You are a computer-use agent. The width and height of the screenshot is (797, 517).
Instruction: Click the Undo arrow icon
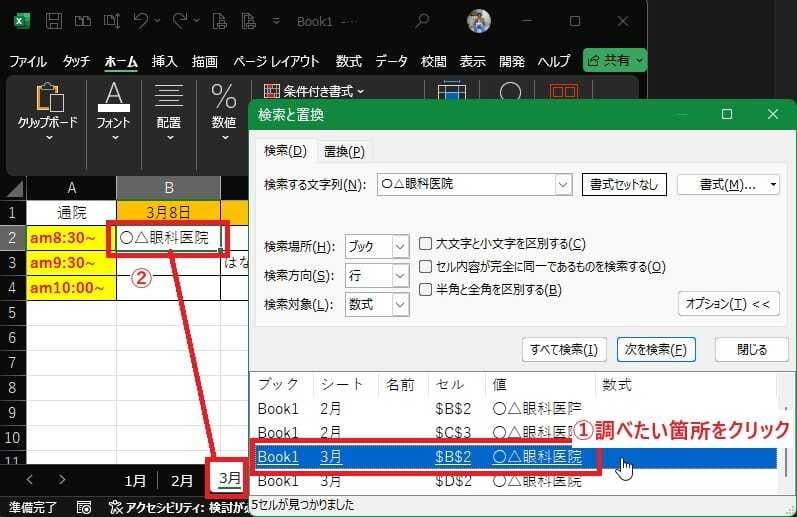[141, 21]
